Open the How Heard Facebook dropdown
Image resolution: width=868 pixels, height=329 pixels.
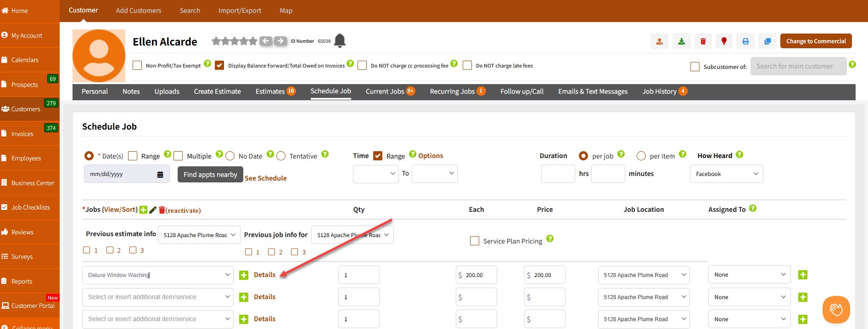(726, 174)
